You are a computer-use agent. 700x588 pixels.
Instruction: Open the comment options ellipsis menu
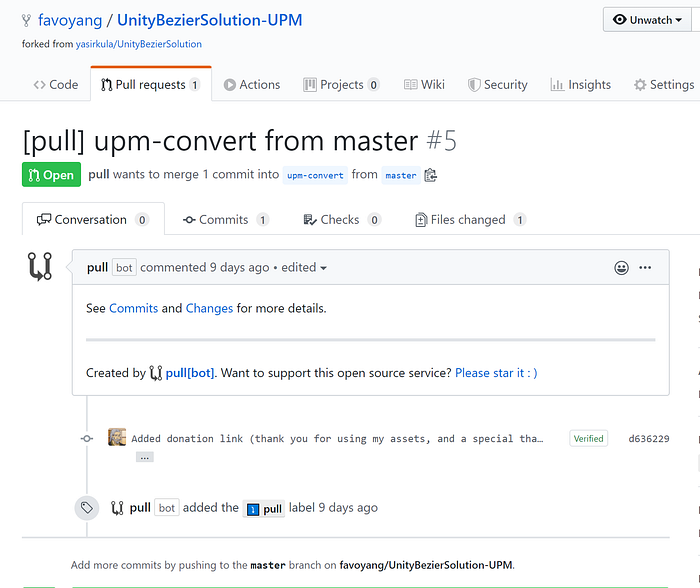pyautogui.click(x=645, y=267)
